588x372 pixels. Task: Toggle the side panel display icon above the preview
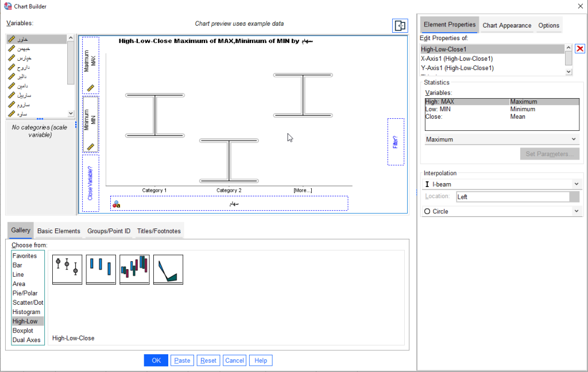click(x=399, y=25)
